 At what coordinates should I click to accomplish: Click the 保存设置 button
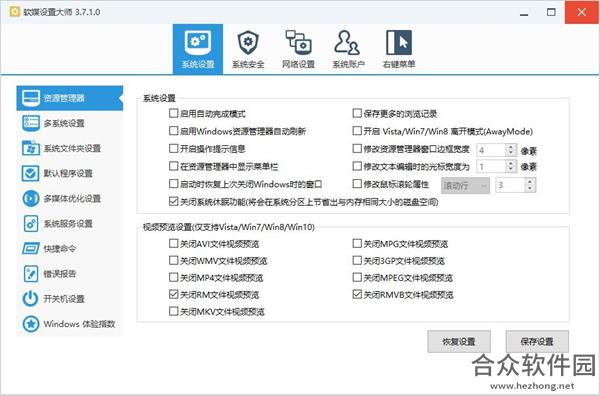pyautogui.click(x=537, y=341)
